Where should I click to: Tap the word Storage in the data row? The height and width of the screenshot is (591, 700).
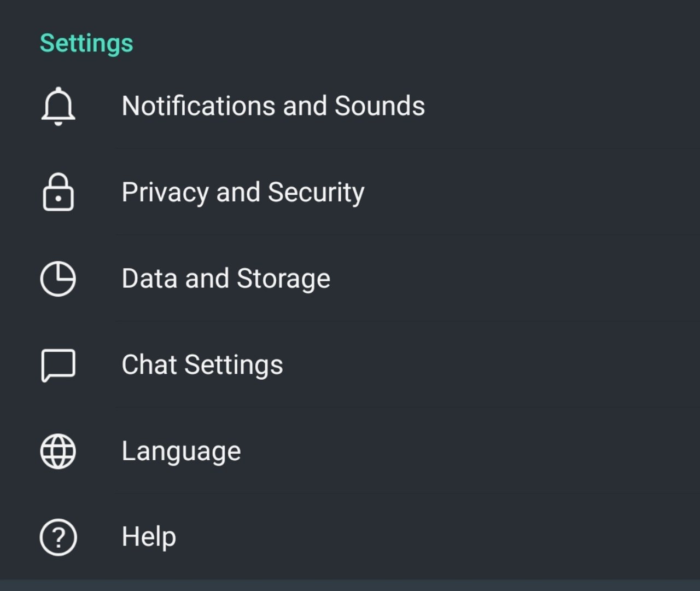click(x=283, y=279)
